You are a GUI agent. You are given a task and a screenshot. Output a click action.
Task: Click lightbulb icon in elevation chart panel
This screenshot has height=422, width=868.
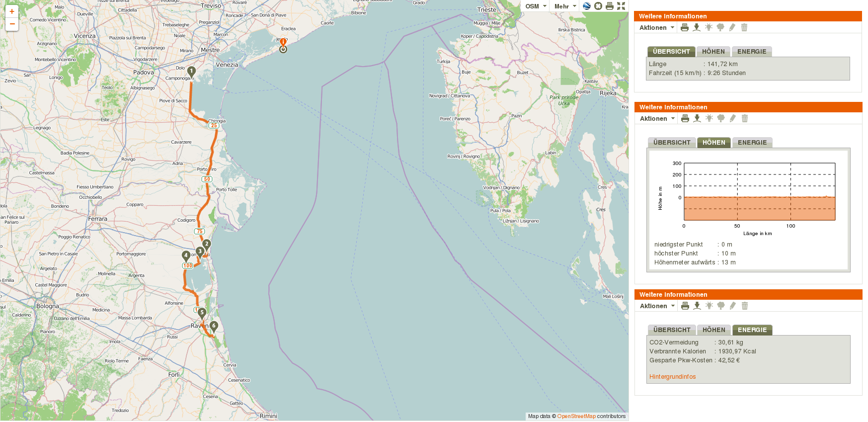coord(709,118)
